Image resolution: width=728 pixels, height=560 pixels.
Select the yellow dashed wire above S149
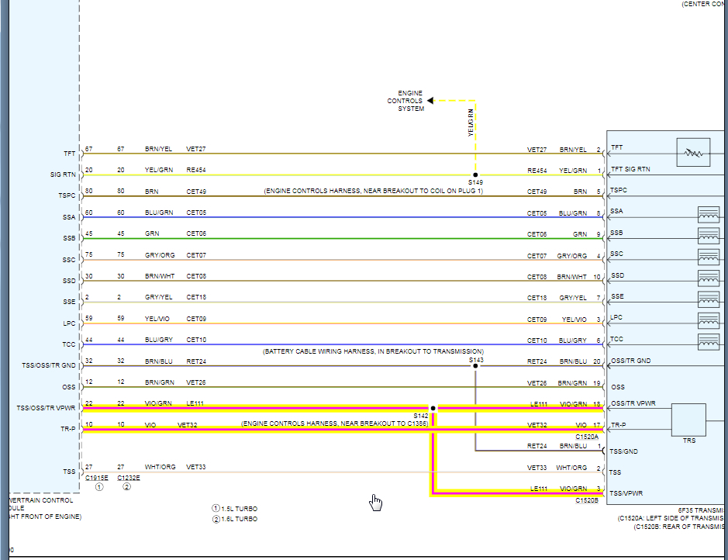click(475, 137)
